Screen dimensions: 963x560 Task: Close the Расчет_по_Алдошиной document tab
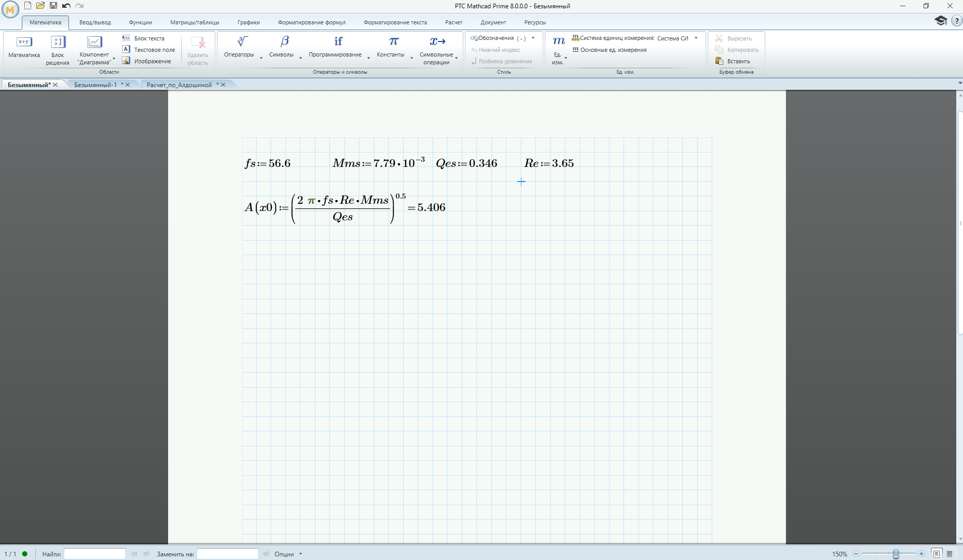223,85
